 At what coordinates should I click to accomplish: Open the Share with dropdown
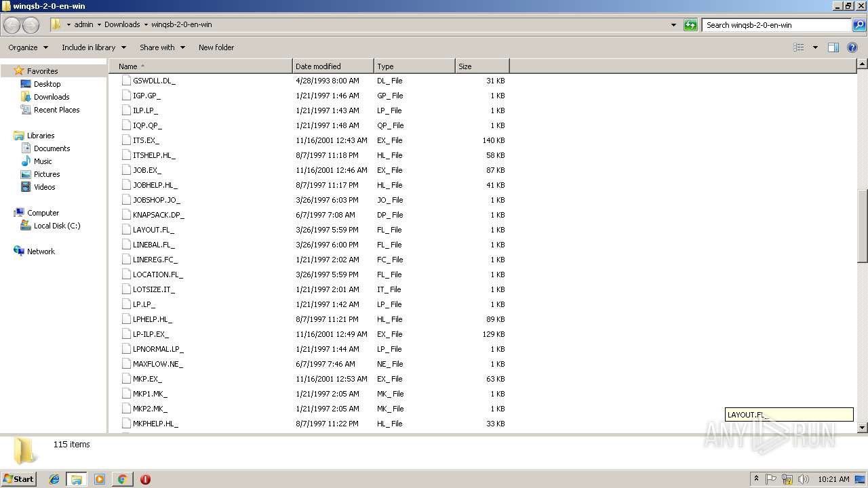(162, 47)
